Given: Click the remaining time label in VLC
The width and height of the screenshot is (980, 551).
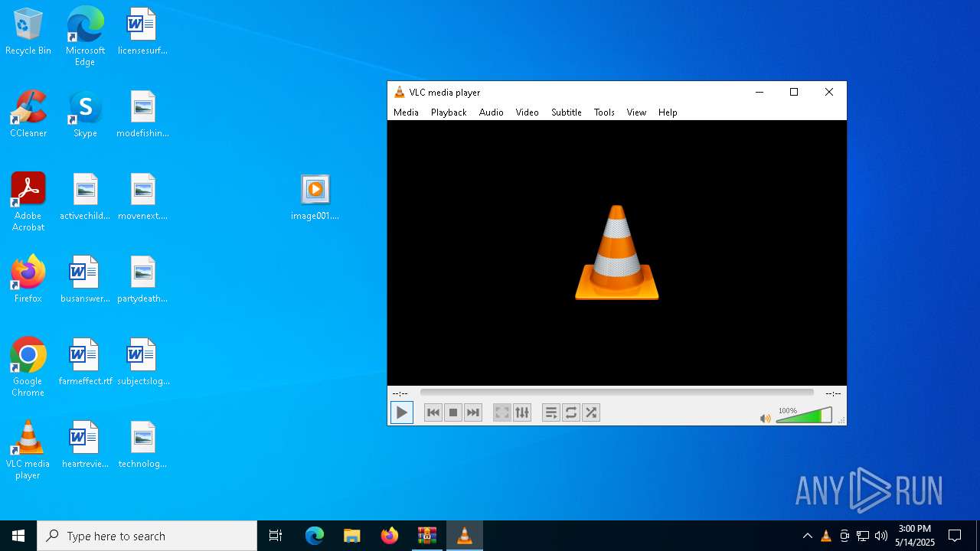Looking at the screenshot, I should point(833,393).
